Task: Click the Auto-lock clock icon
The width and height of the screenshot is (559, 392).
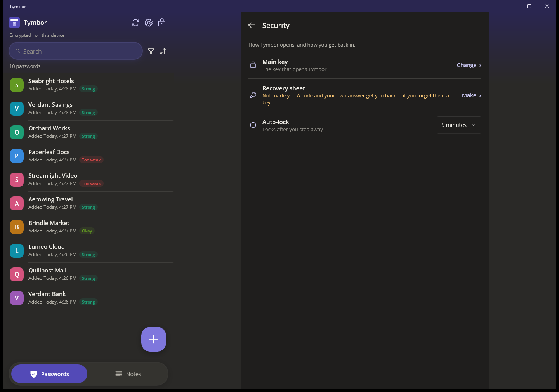Action: (x=253, y=125)
